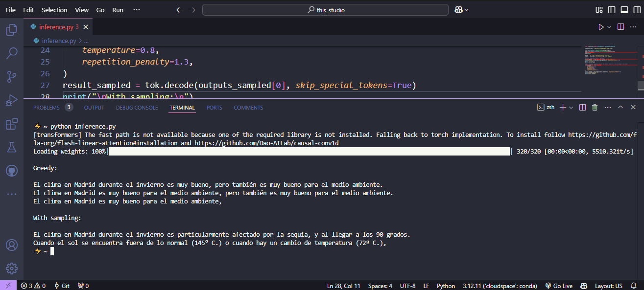Screen dimensions: 644x290
Task: Open the Layout: US status item
Action: point(609,286)
